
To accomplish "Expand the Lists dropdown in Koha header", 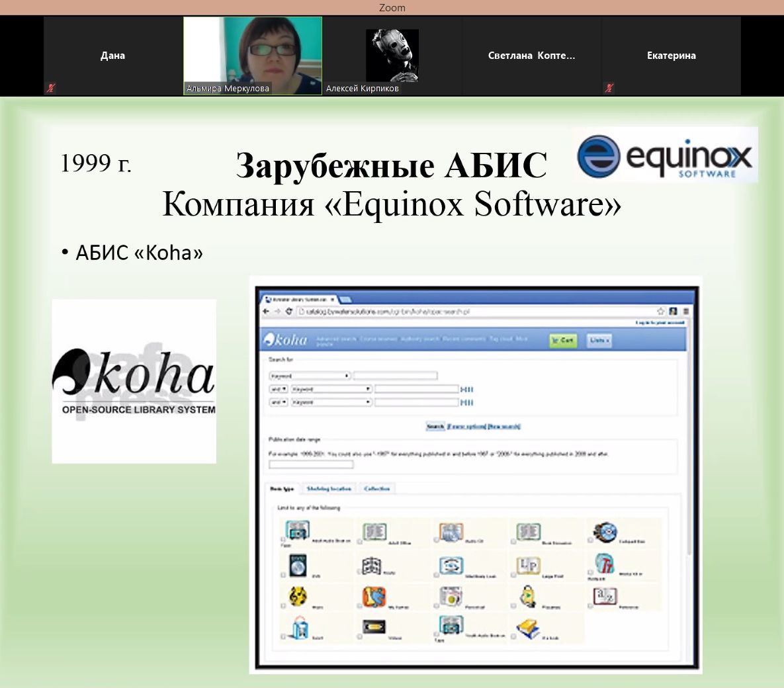I will click(x=599, y=341).
